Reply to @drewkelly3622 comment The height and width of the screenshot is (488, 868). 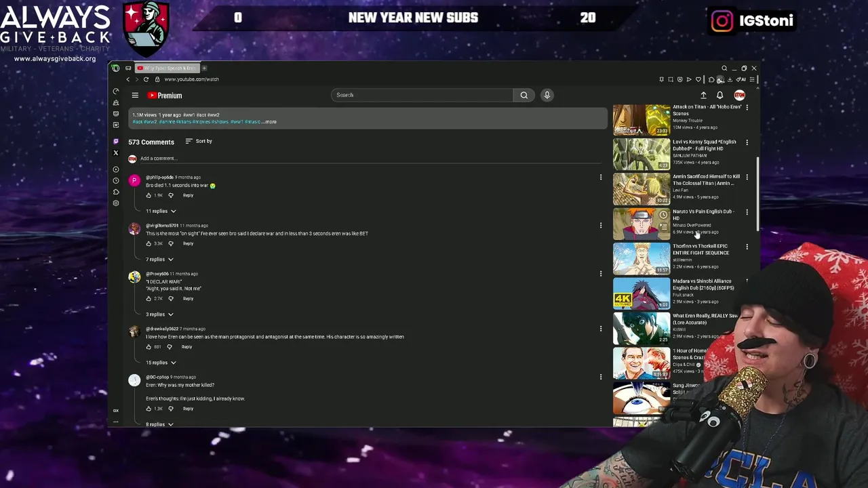click(x=186, y=346)
